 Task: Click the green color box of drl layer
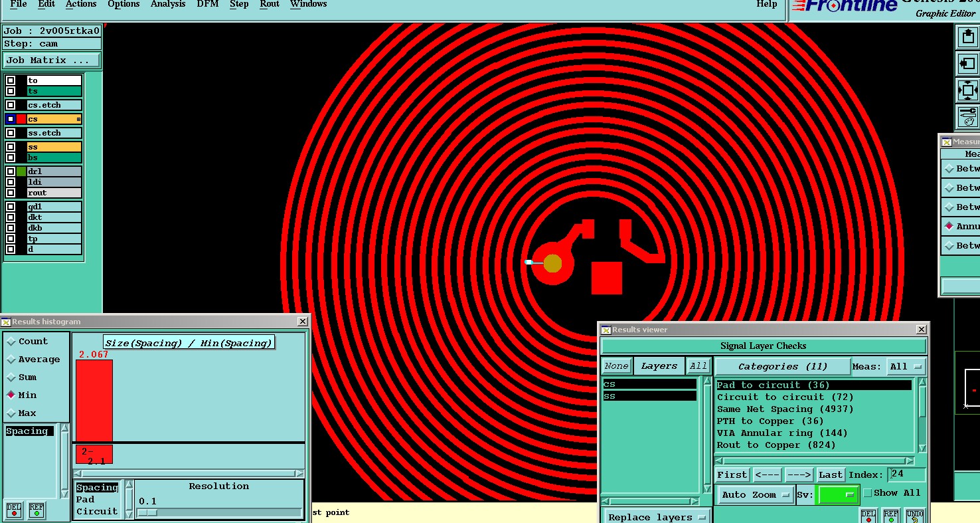(21, 171)
